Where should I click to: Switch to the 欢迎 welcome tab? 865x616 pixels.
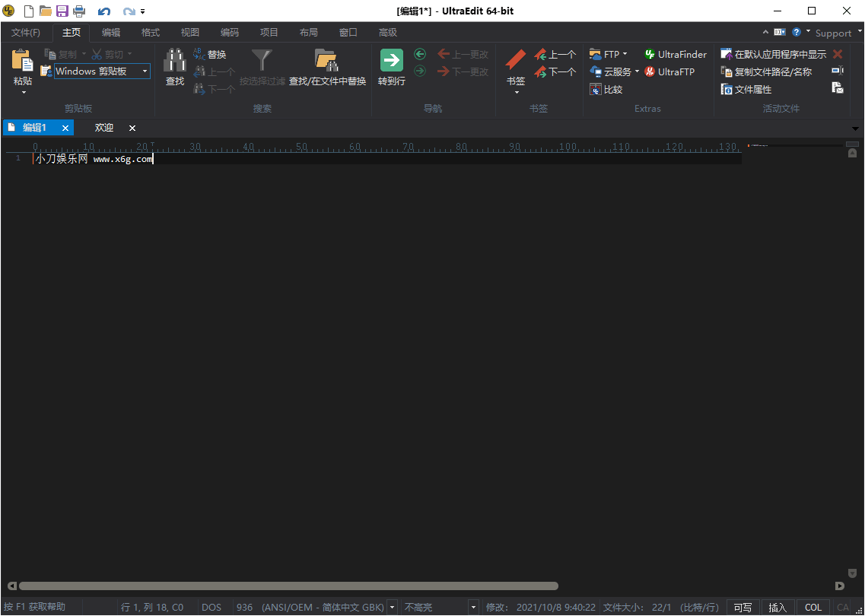pos(103,128)
